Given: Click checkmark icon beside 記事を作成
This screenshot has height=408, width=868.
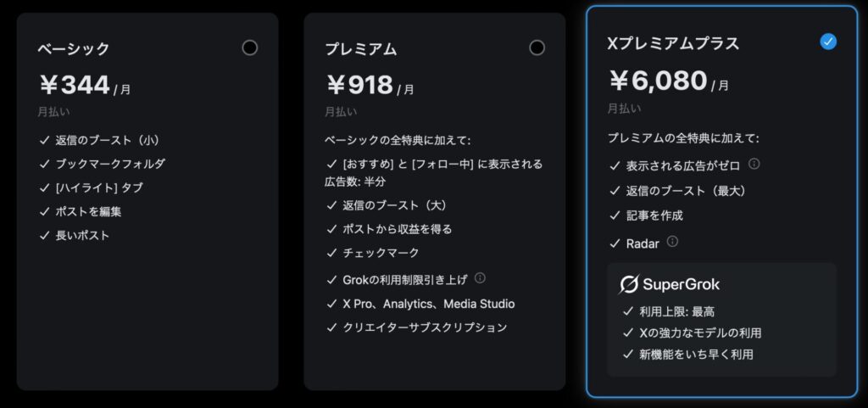Looking at the screenshot, I should click(615, 215).
